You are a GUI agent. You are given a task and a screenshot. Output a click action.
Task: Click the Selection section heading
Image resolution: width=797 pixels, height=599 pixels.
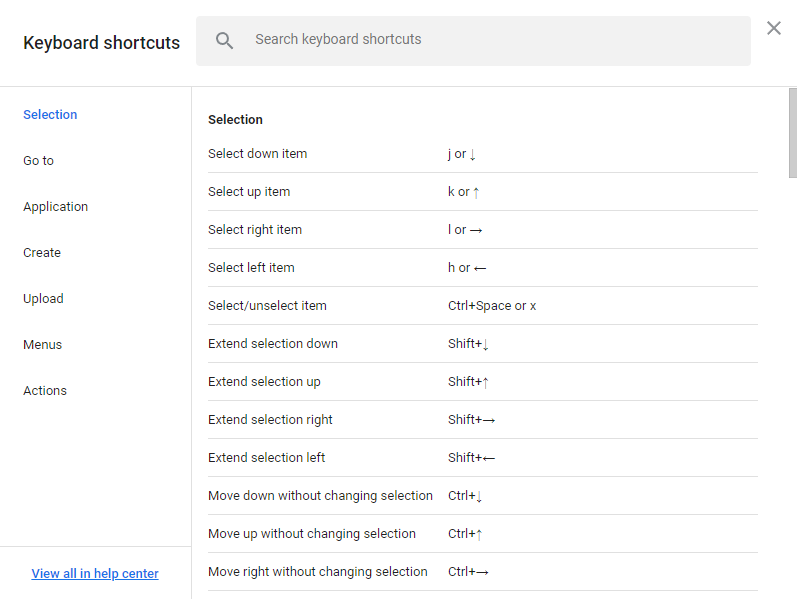(235, 119)
